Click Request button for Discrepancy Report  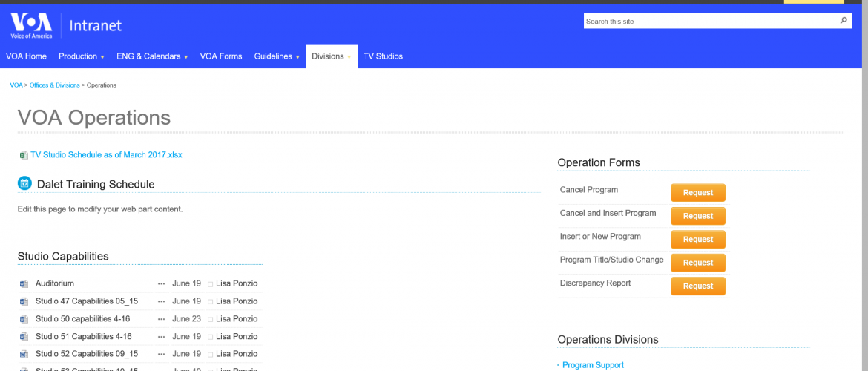point(698,286)
